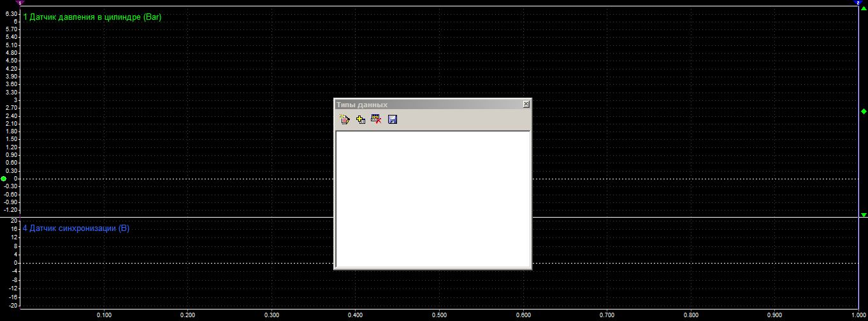The image size is (868, 321).
Task: Click green diamond marker on right edge
Action: (x=864, y=111)
